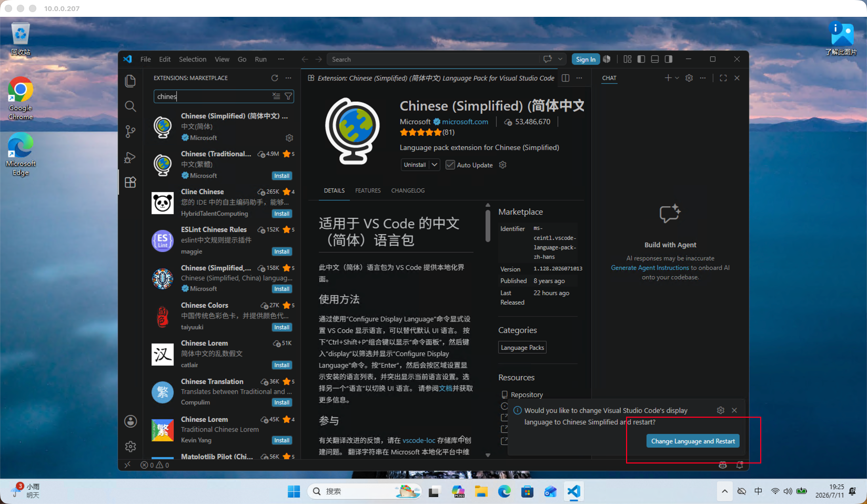
Task: Open the notification settings gear icon
Action: (721, 410)
